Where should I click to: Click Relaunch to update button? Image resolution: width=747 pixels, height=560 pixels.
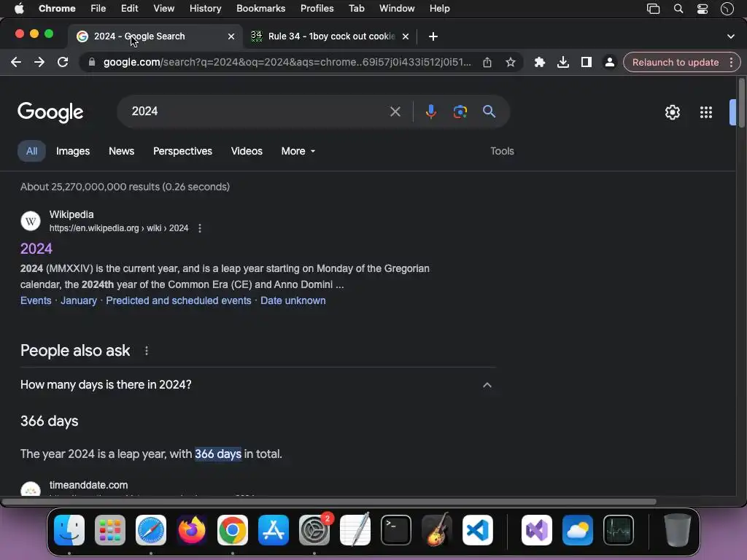click(x=675, y=63)
